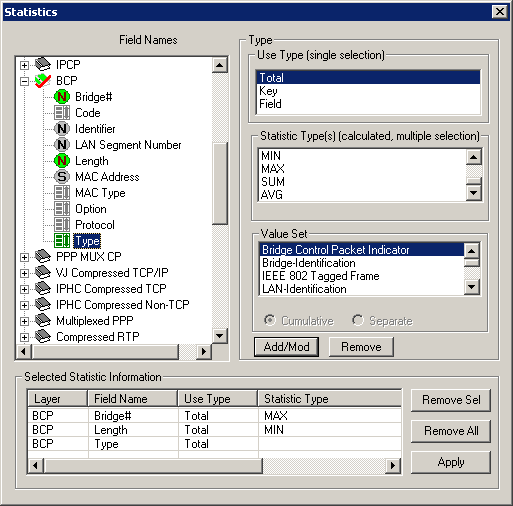
Task: Click down arrow of Field Names scrollbar
Action: click(220, 336)
